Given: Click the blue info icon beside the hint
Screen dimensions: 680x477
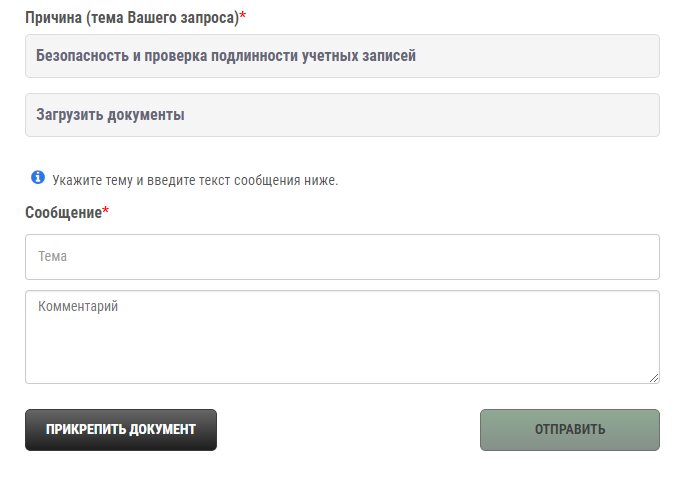Looking at the screenshot, I should pos(38,178).
